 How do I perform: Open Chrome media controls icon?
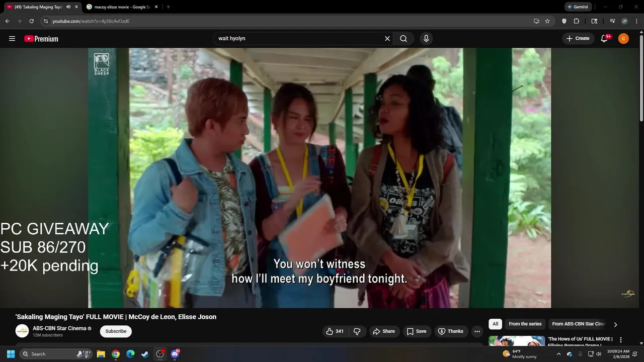pyautogui.click(x=612, y=21)
